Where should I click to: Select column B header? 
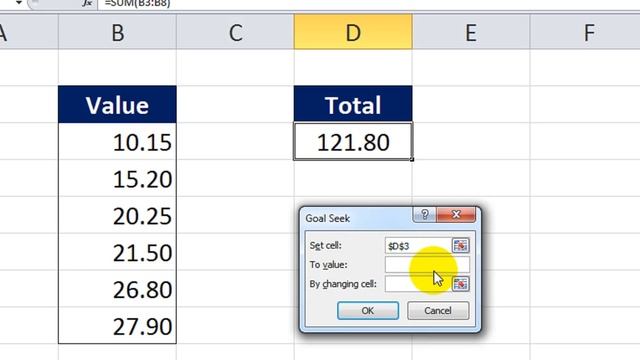[118, 32]
